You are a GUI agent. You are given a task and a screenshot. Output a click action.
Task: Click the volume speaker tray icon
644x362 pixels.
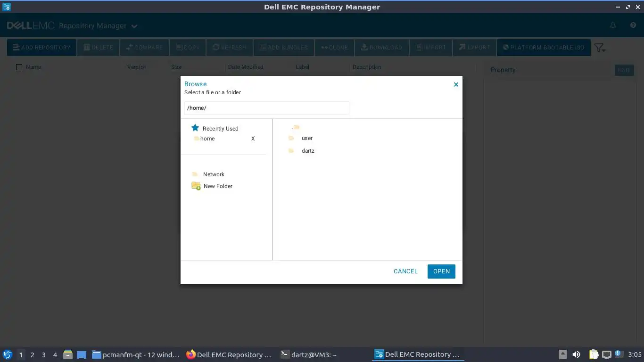tap(576, 354)
